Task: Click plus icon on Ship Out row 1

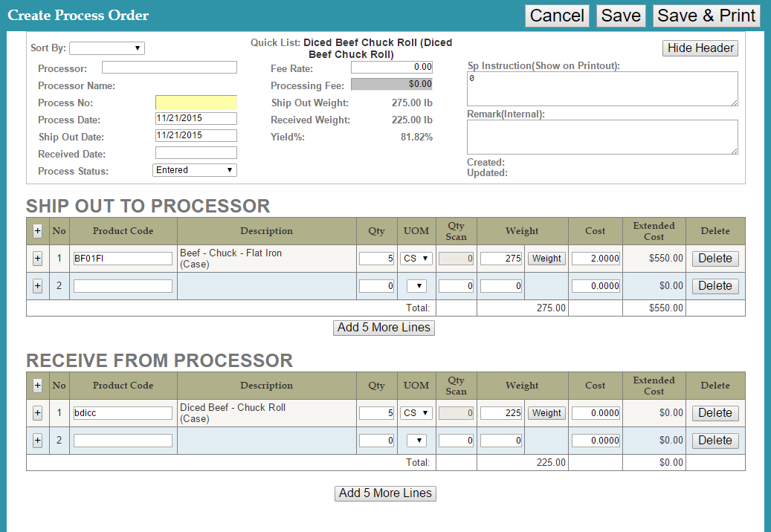Action: (x=37, y=259)
